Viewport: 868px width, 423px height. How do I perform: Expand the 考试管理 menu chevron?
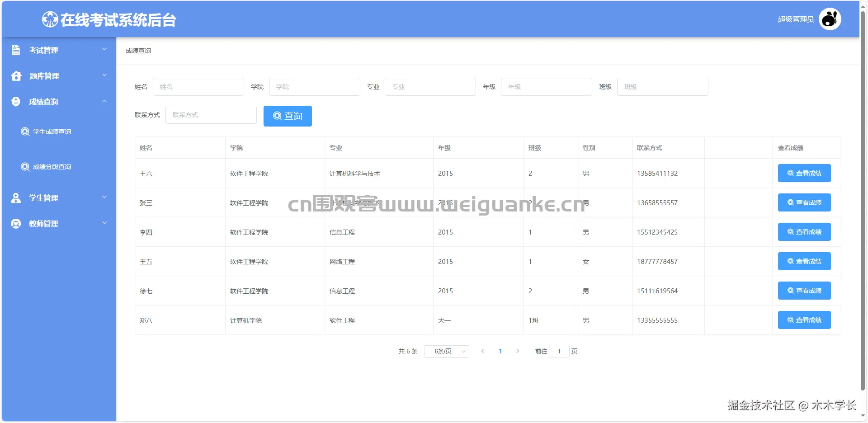tap(104, 49)
